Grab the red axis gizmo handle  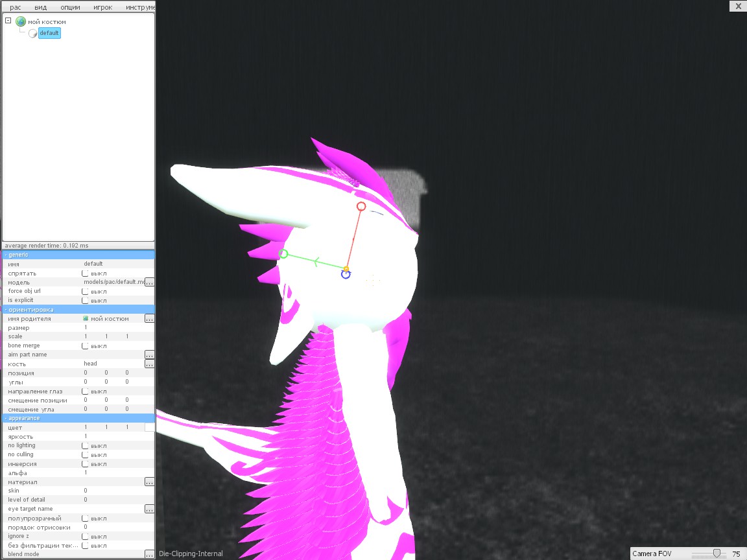pos(361,206)
